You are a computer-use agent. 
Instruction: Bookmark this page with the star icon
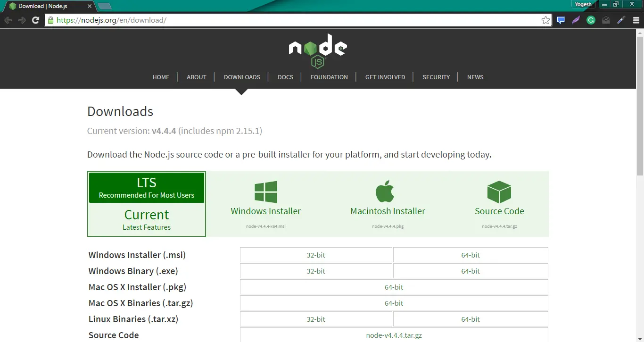coord(545,20)
